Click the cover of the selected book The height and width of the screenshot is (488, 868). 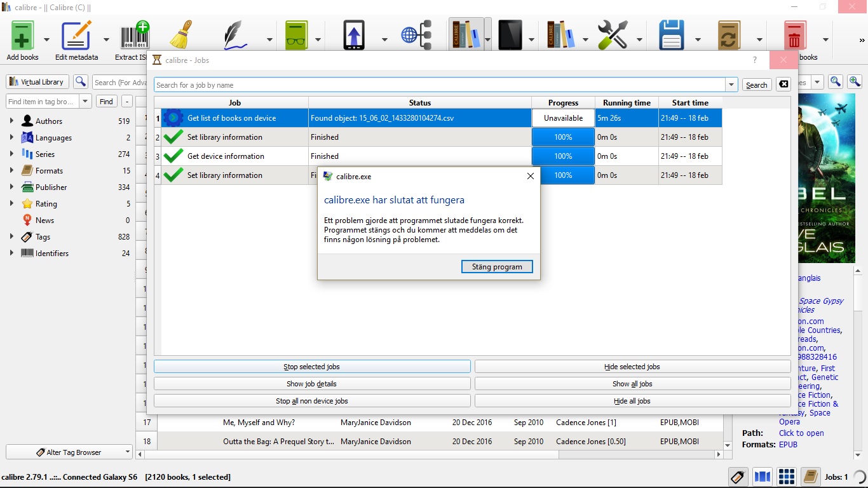[827, 179]
